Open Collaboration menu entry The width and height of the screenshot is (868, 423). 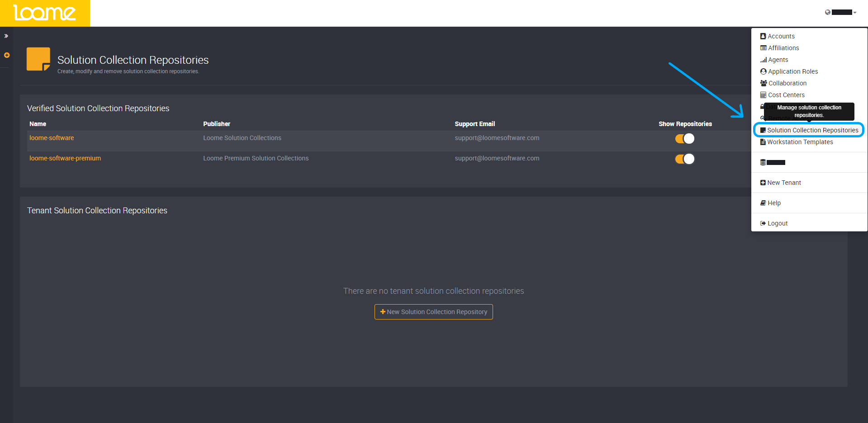pyautogui.click(x=787, y=83)
